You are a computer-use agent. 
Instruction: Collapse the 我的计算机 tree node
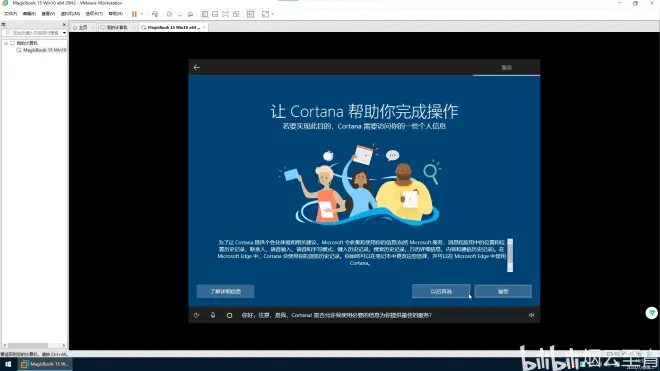pos(6,43)
